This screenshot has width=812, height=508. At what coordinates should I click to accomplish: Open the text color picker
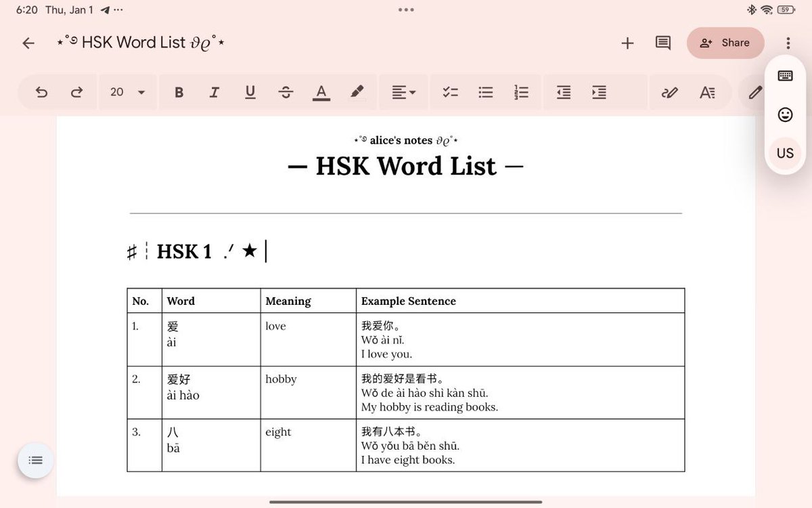click(321, 92)
